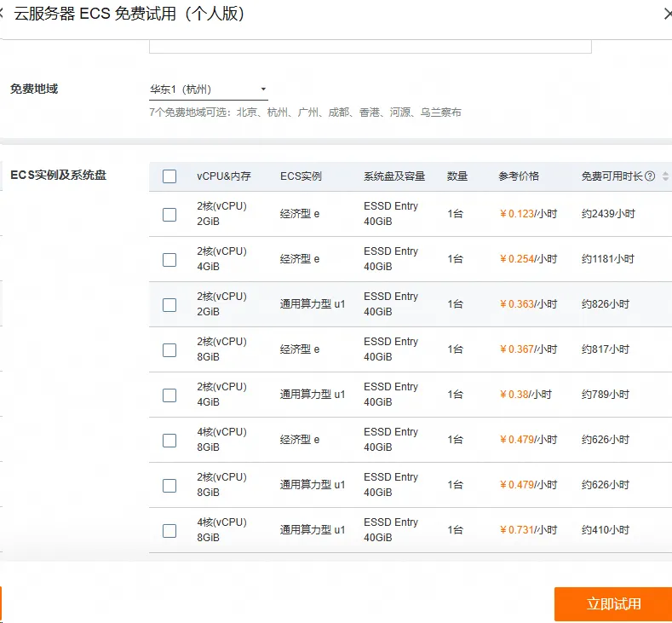Tick the 4核 8GiB 经济型 e checkbox
This screenshot has width=672, height=623.
(x=169, y=440)
